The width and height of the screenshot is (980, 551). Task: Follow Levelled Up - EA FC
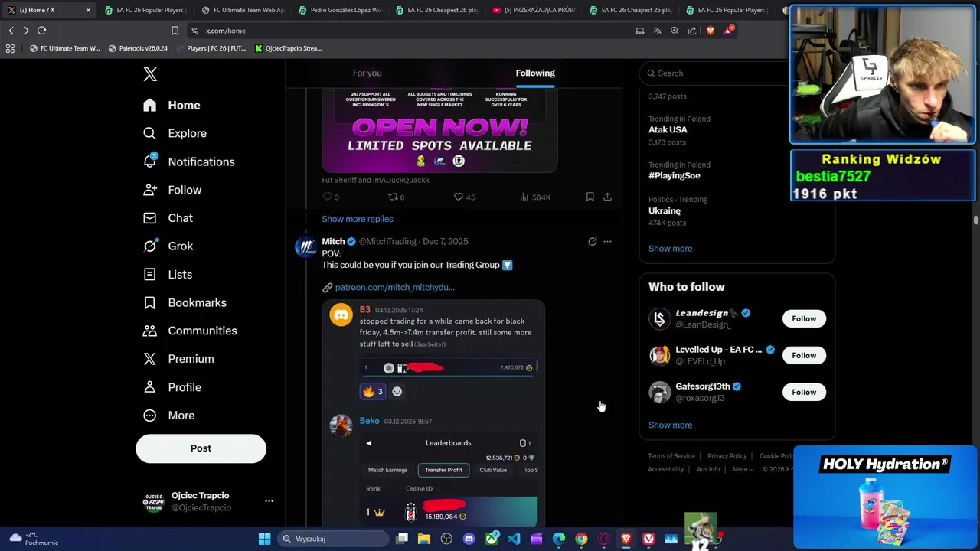tap(804, 356)
